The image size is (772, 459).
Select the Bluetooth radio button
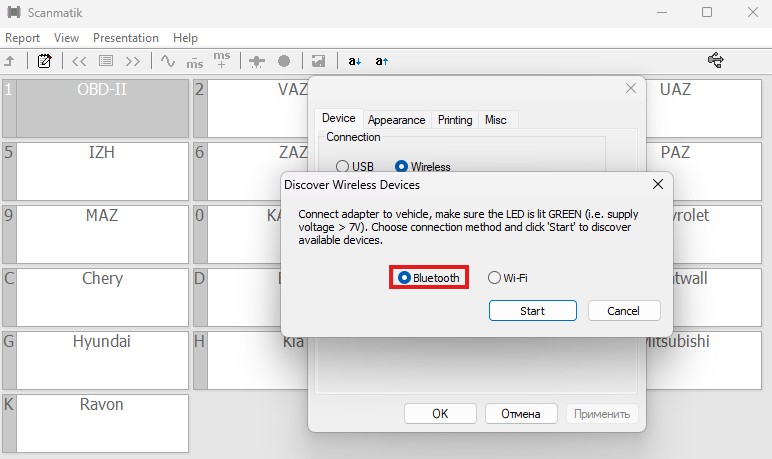point(405,278)
